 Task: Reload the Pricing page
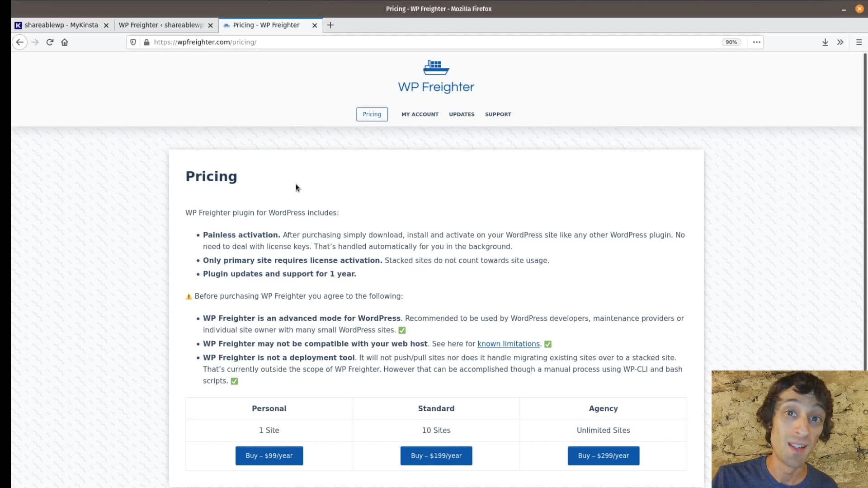[50, 42]
